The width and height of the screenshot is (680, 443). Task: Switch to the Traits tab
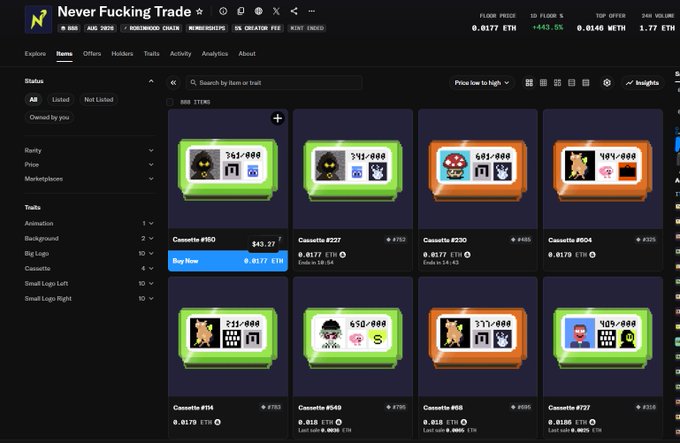coord(151,54)
